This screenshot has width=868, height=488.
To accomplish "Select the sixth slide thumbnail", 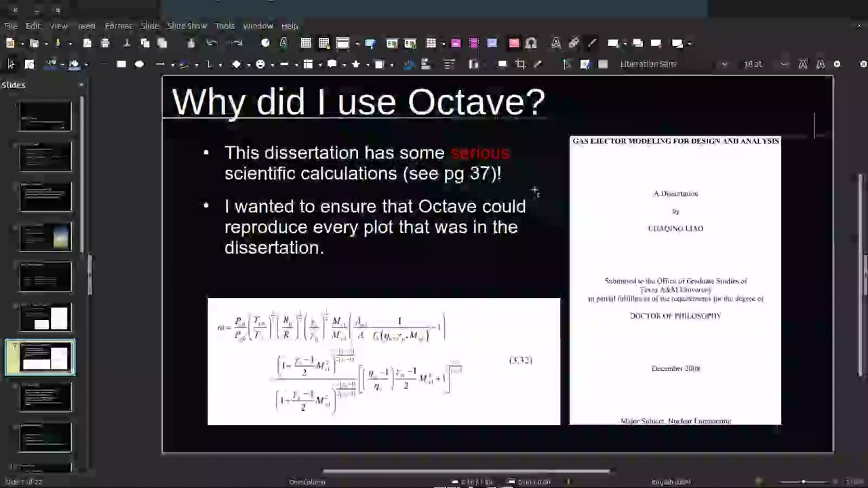I will (x=45, y=317).
